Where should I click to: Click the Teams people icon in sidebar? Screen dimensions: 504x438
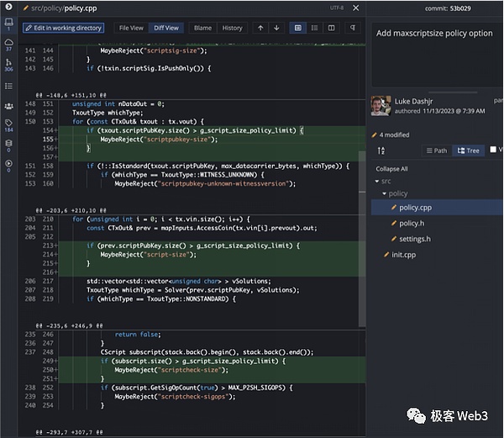coord(8,105)
